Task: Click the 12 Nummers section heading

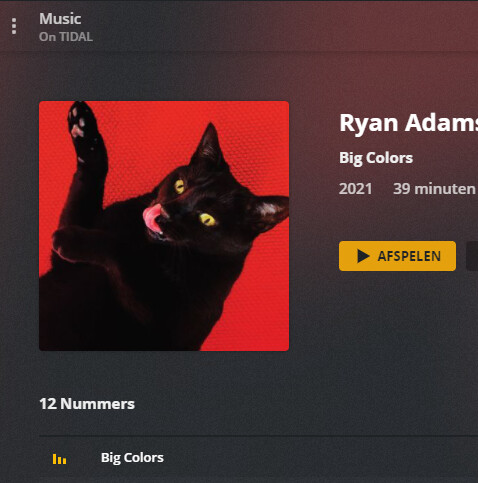Action: pos(87,404)
